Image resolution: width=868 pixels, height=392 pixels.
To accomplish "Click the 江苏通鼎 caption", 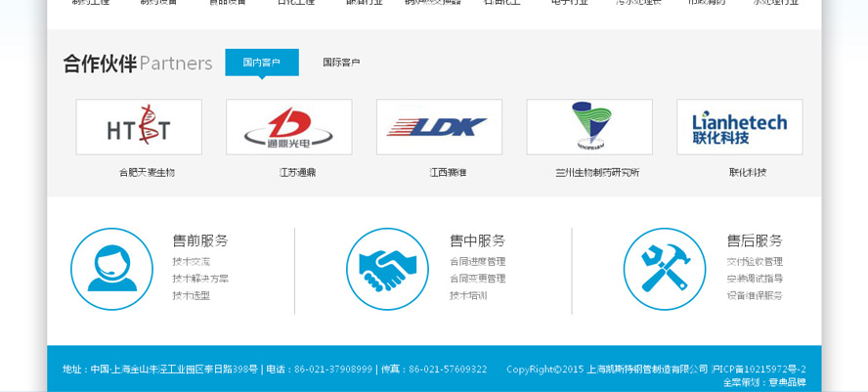I will click(297, 173).
